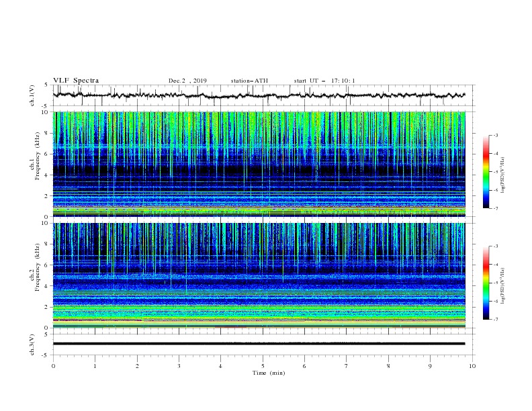The width and height of the screenshot is (532, 411).
Task: Click the "station=ATH" label
Action: [x=249, y=81]
